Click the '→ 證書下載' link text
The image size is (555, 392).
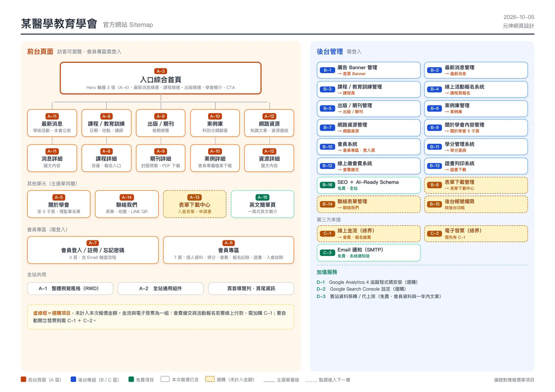pyautogui.click(x=455, y=170)
